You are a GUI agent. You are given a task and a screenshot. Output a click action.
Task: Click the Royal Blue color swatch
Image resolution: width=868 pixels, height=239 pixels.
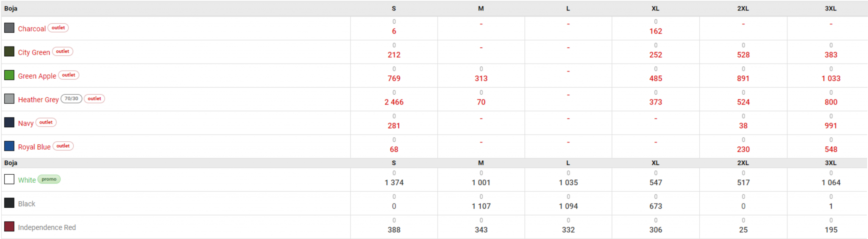pos(9,146)
